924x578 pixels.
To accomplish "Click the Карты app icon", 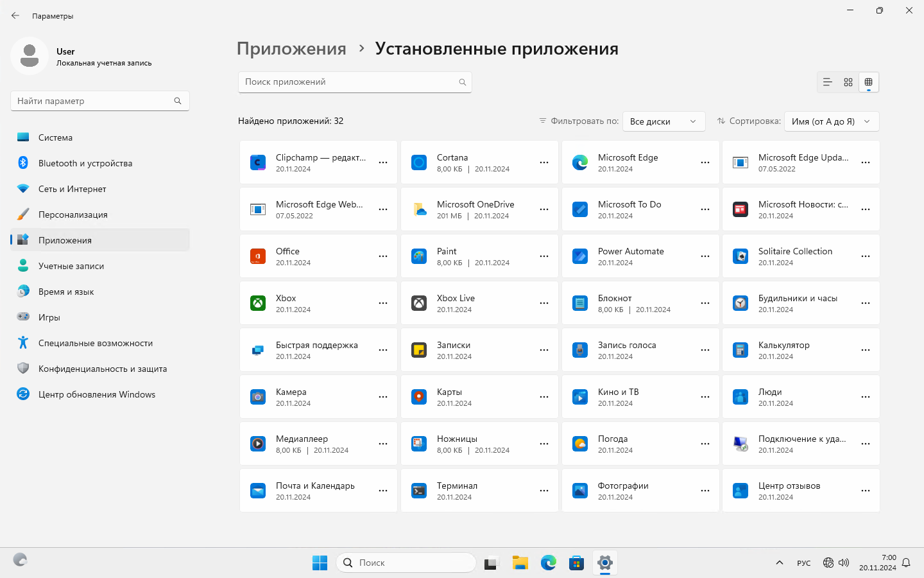I will point(419,397).
